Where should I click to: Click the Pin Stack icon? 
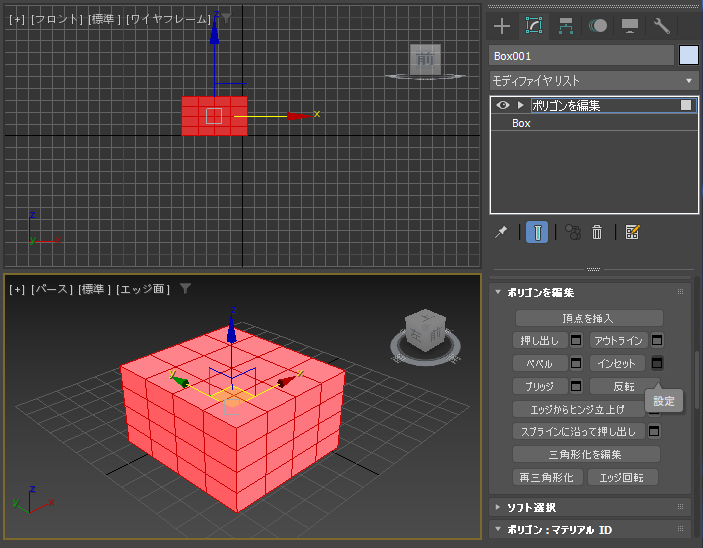501,232
